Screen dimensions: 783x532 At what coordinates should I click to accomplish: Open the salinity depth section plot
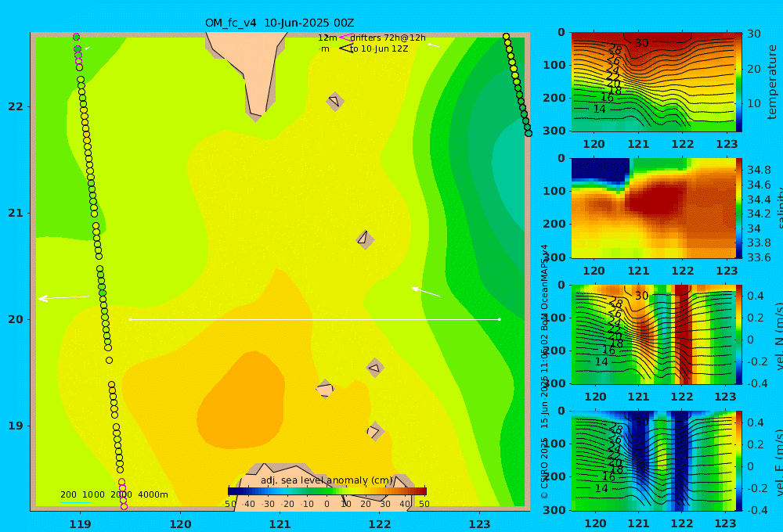tap(653, 208)
